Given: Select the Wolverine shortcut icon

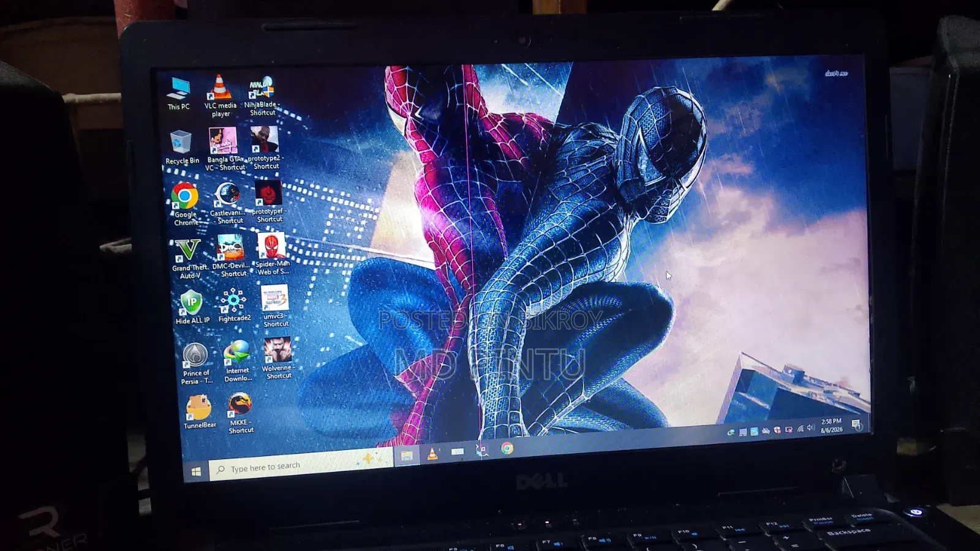Looking at the screenshot, I should (278, 358).
